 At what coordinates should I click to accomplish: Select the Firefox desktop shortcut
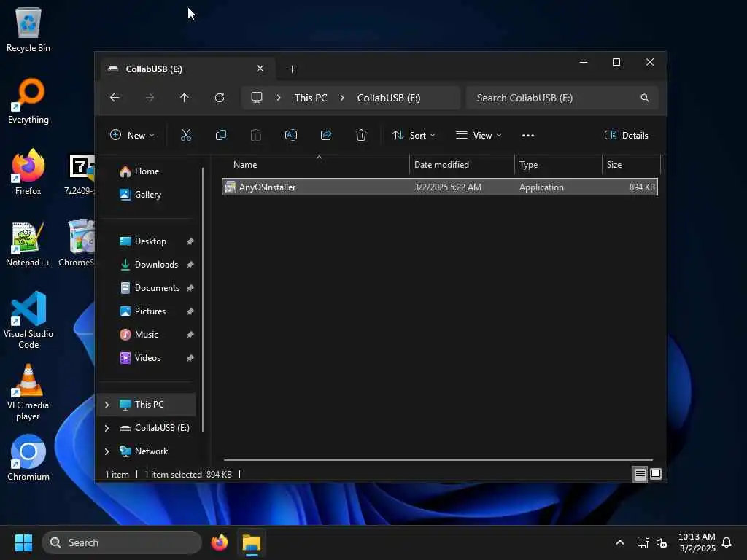point(28,172)
